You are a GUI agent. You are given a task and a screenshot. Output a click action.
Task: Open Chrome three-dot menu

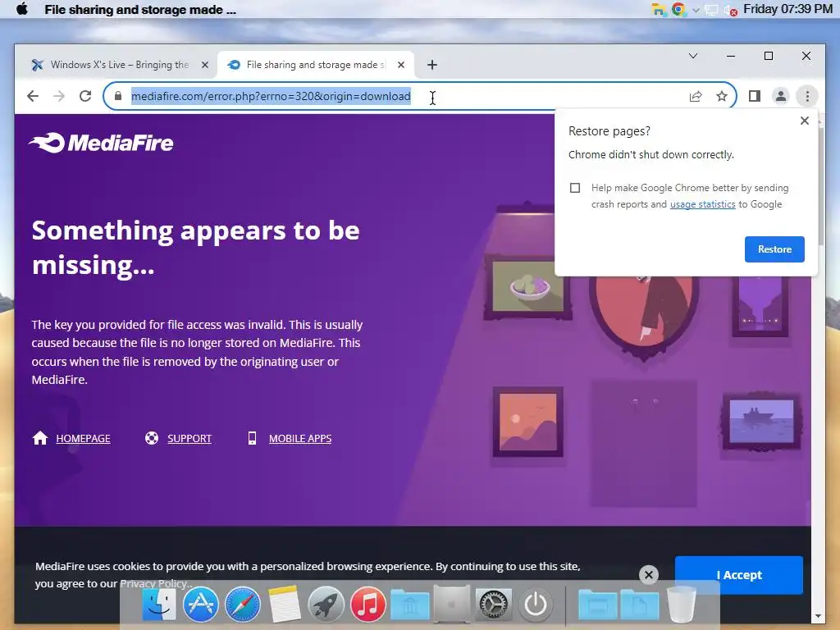807,96
